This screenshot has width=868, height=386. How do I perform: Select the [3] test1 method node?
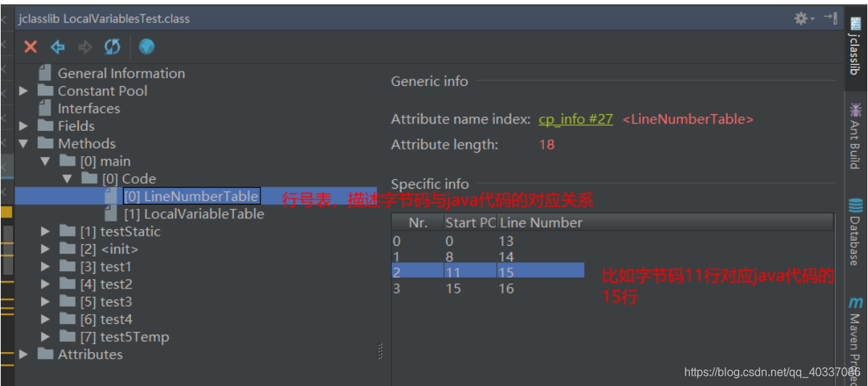[106, 267]
